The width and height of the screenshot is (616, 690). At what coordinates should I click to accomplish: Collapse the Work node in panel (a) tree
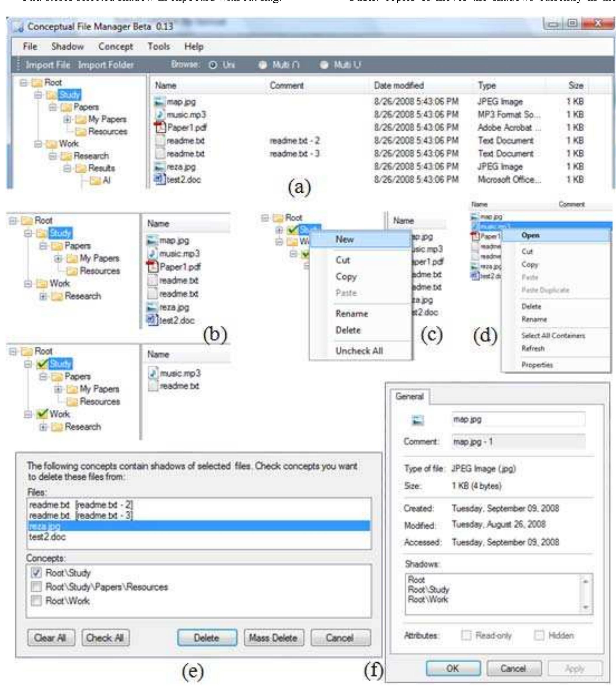(x=38, y=144)
